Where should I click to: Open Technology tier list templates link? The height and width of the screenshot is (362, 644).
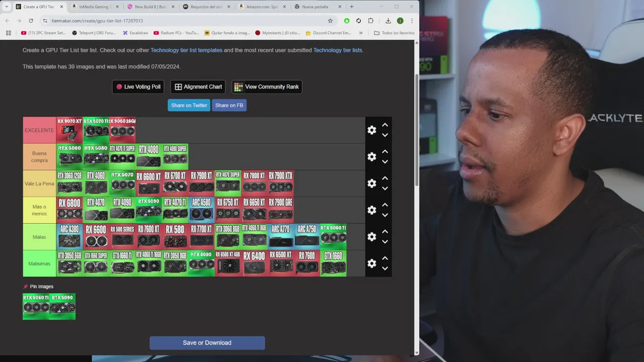click(186, 50)
